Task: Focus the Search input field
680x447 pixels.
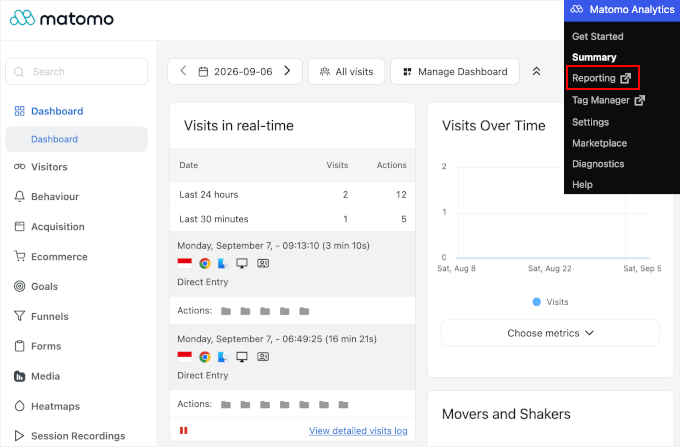Action: [x=76, y=72]
